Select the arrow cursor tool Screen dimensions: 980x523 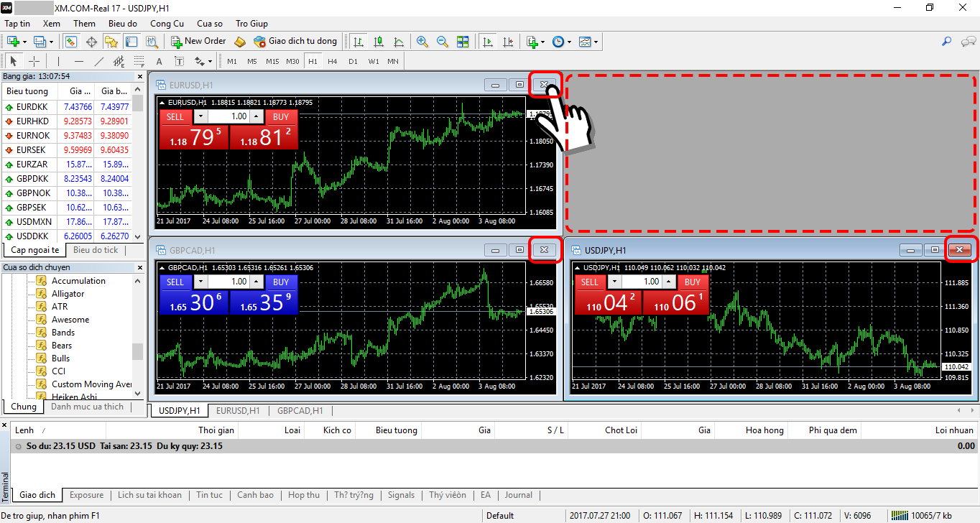click(14, 61)
